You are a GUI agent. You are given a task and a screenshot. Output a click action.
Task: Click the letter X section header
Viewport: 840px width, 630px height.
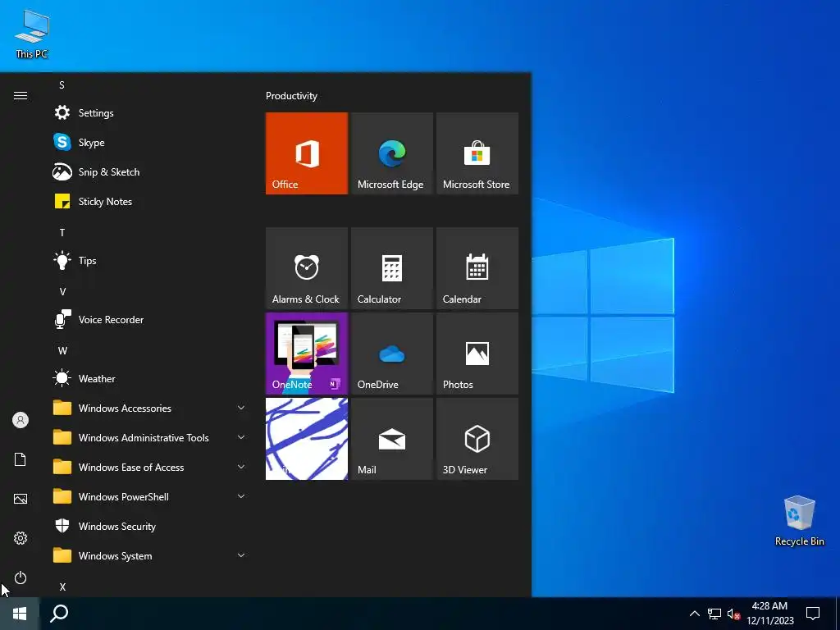pyautogui.click(x=62, y=587)
